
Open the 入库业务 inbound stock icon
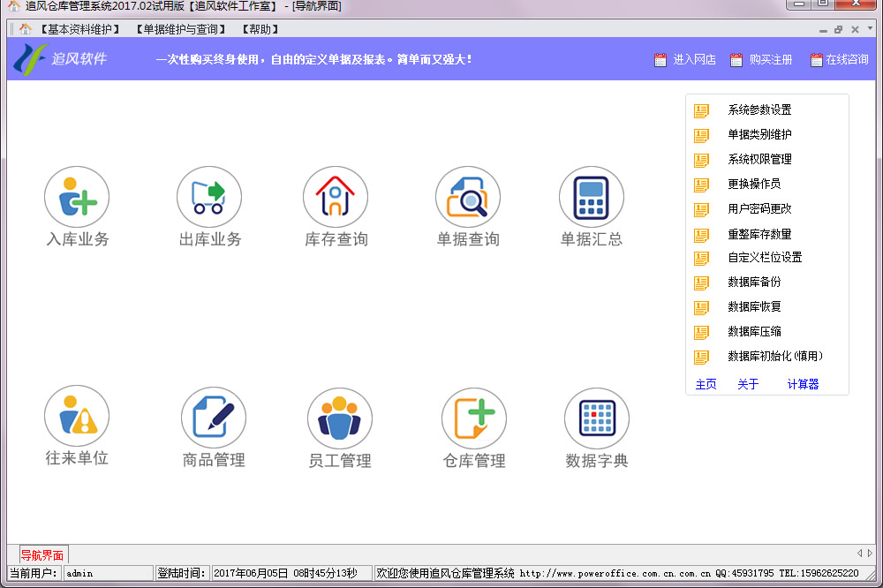[77, 197]
